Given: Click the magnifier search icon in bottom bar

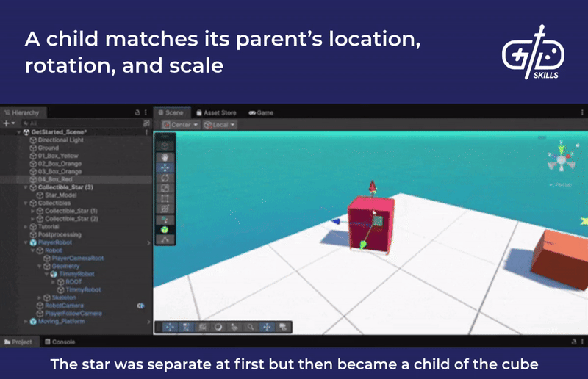Looking at the screenshot, I should (x=250, y=328).
